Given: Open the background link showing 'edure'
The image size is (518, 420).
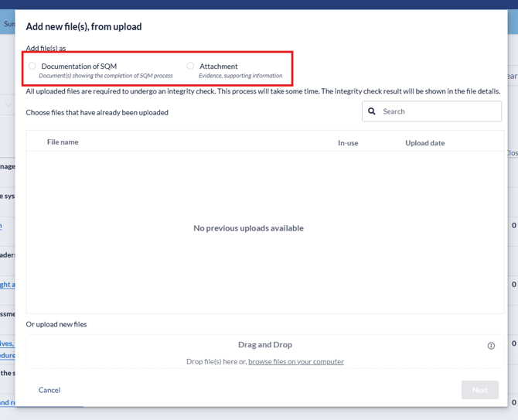Looking at the screenshot, I should click(7, 357).
